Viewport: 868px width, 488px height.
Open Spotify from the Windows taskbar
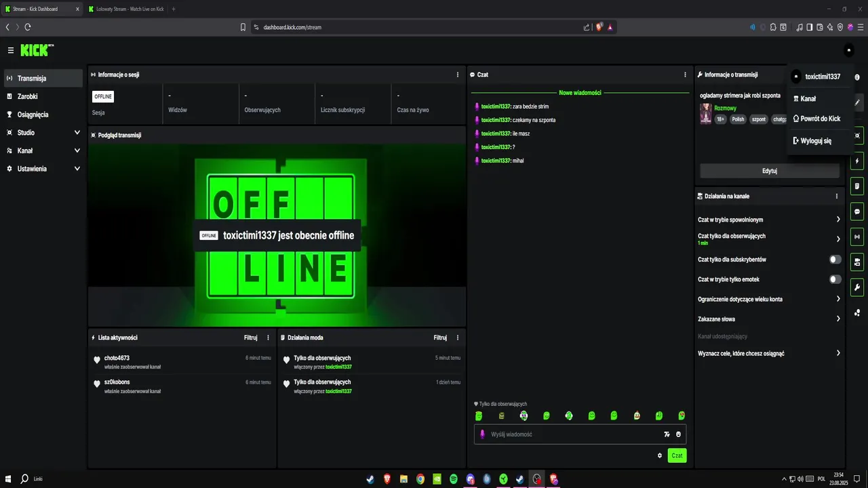(x=454, y=479)
